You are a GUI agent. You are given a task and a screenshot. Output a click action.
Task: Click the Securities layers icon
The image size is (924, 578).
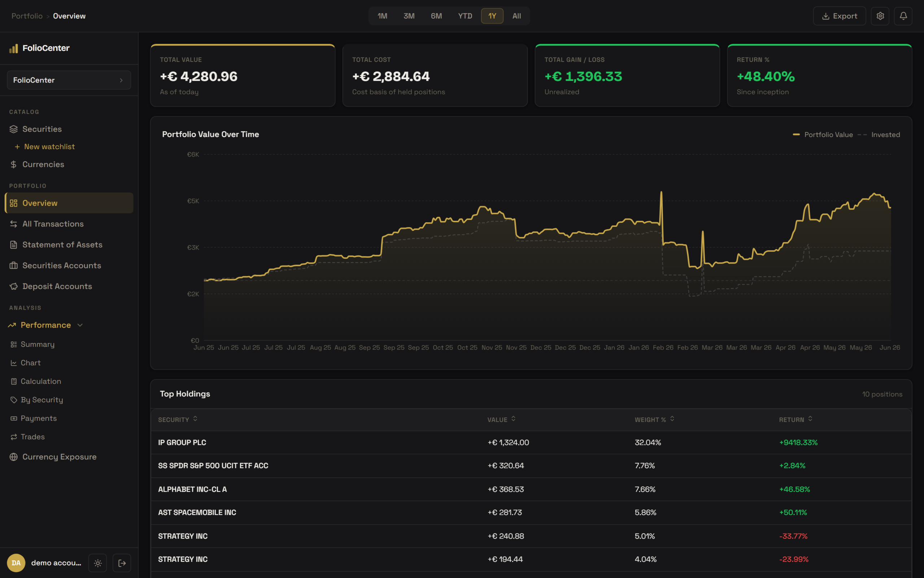[x=14, y=129]
